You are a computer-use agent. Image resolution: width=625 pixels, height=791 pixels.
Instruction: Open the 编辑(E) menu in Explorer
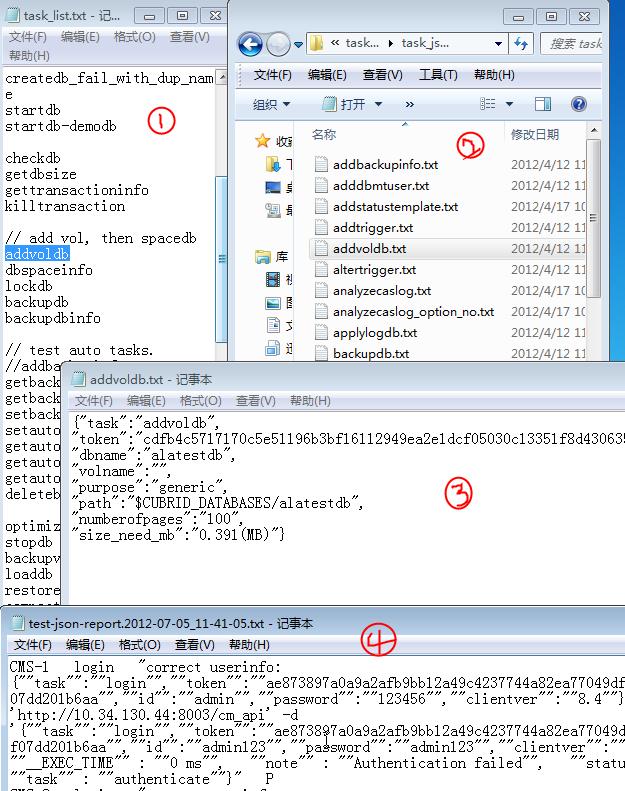(x=327, y=75)
